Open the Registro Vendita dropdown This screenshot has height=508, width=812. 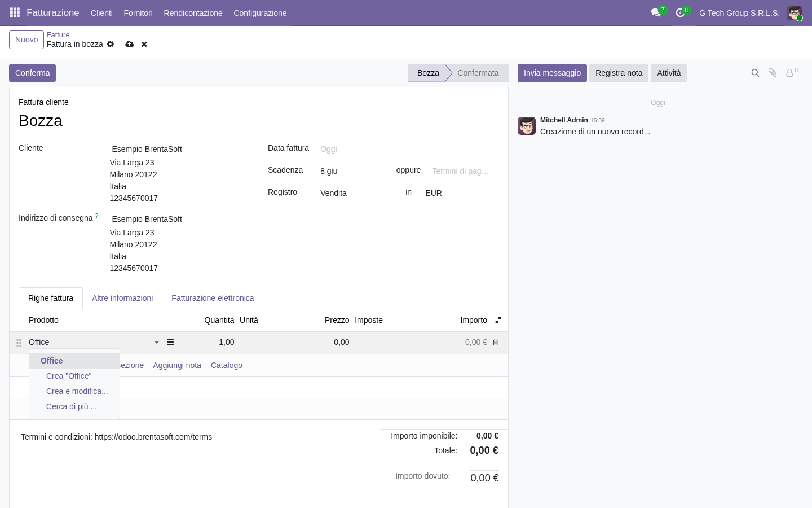click(x=354, y=193)
